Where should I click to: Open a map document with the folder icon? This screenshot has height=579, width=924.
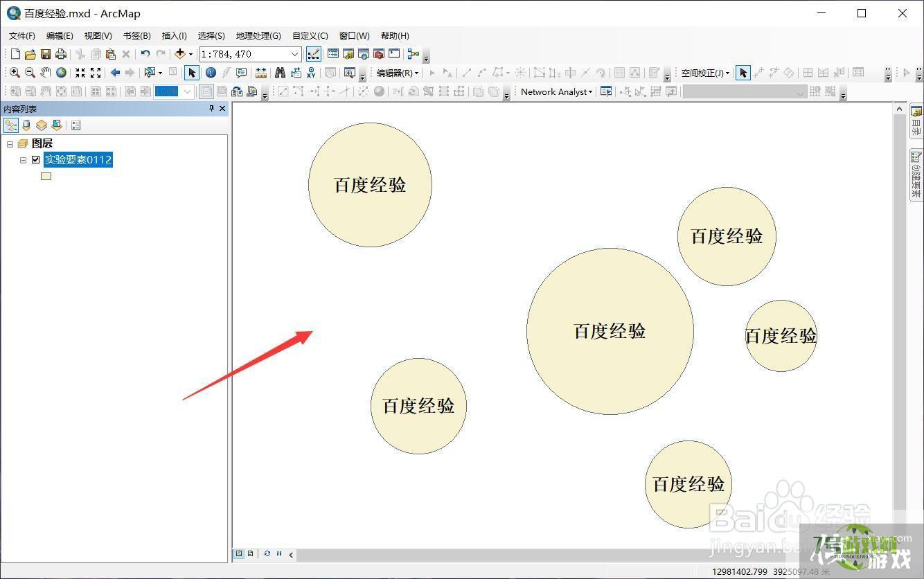point(30,54)
